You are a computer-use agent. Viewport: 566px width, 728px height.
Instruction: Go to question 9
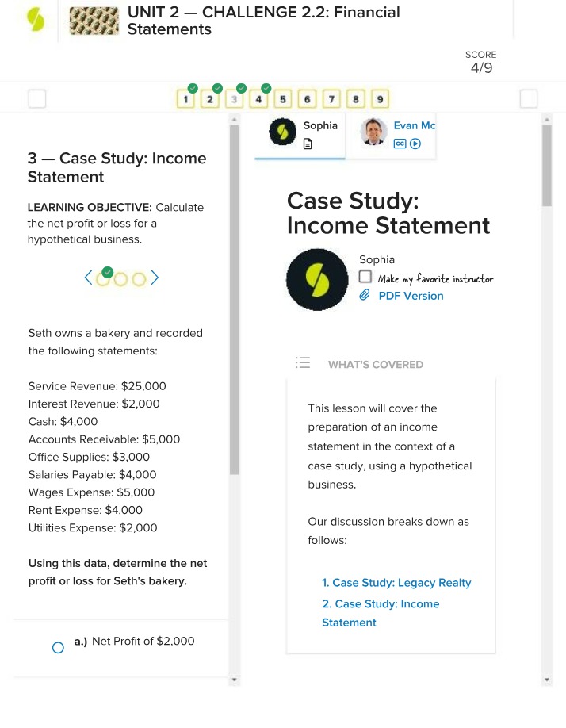coord(380,99)
